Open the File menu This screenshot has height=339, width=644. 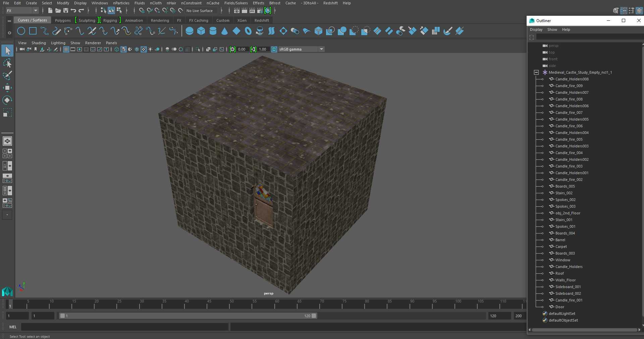coord(6,3)
